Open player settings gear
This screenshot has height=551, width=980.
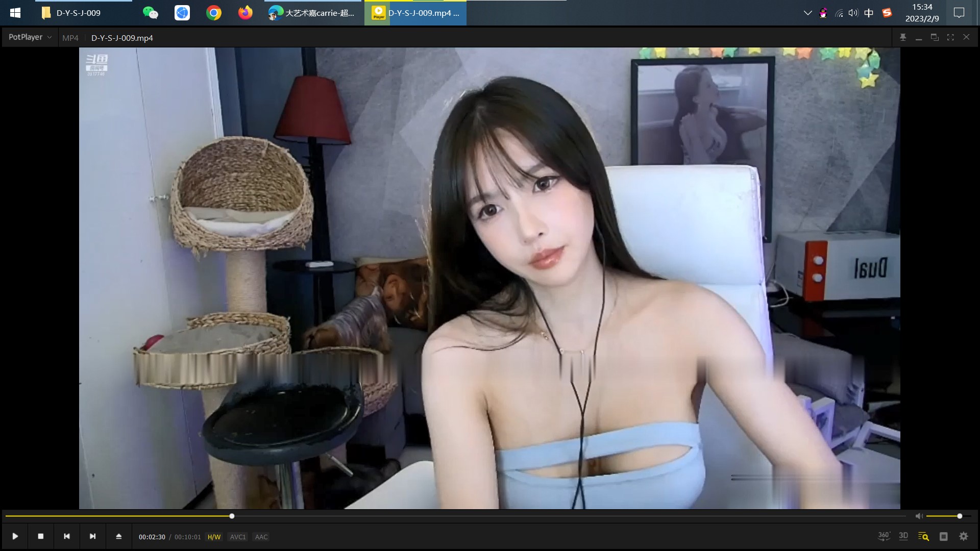(963, 536)
